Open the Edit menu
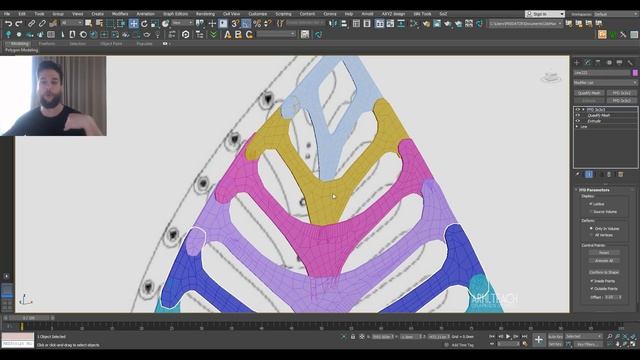The width and height of the screenshot is (640, 360). pos(22,14)
